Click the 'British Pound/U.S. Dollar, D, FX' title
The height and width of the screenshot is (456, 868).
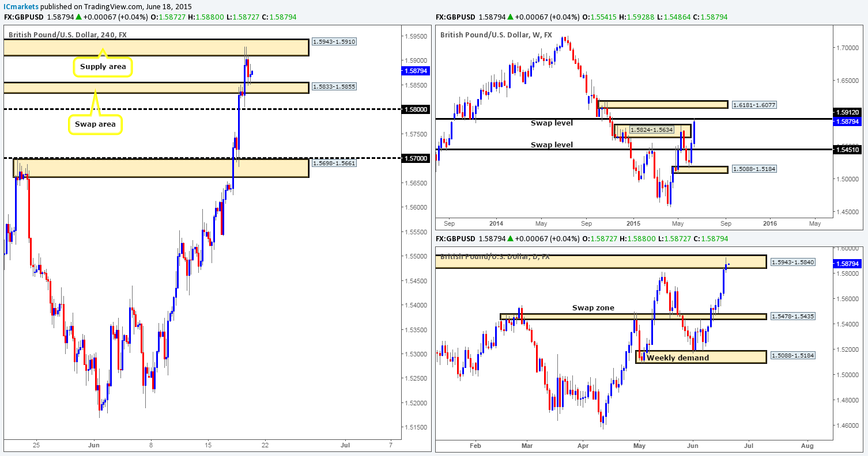point(495,256)
